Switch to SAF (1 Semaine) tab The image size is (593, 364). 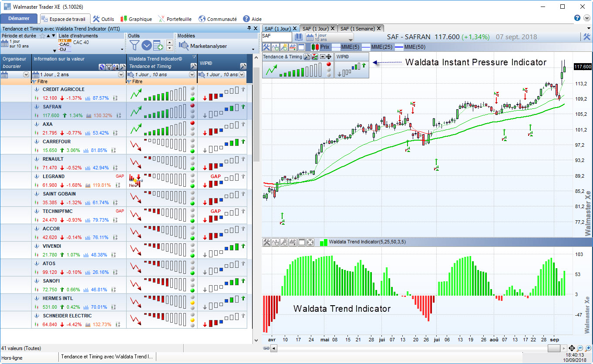[361, 28]
